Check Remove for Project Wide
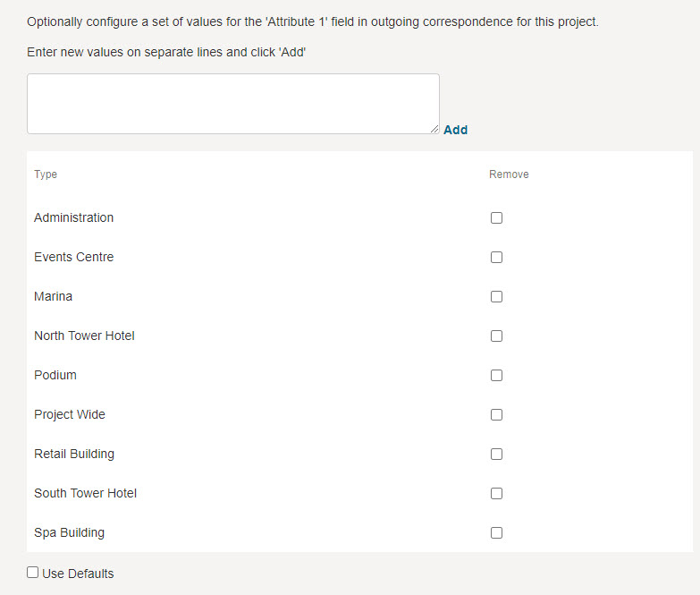This screenshot has width=700, height=595. coord(496,414)
